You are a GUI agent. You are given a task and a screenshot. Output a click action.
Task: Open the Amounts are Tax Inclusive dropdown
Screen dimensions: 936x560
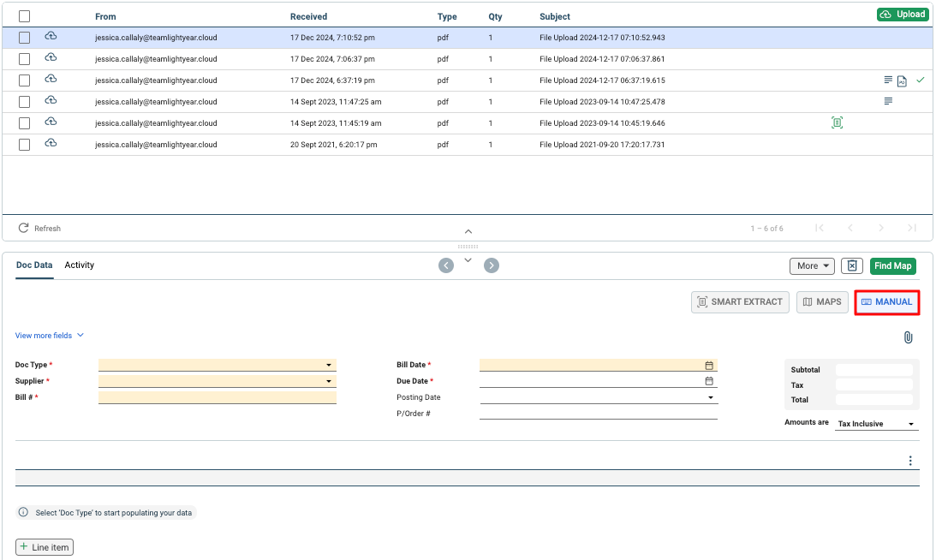[x=876, y=423]
